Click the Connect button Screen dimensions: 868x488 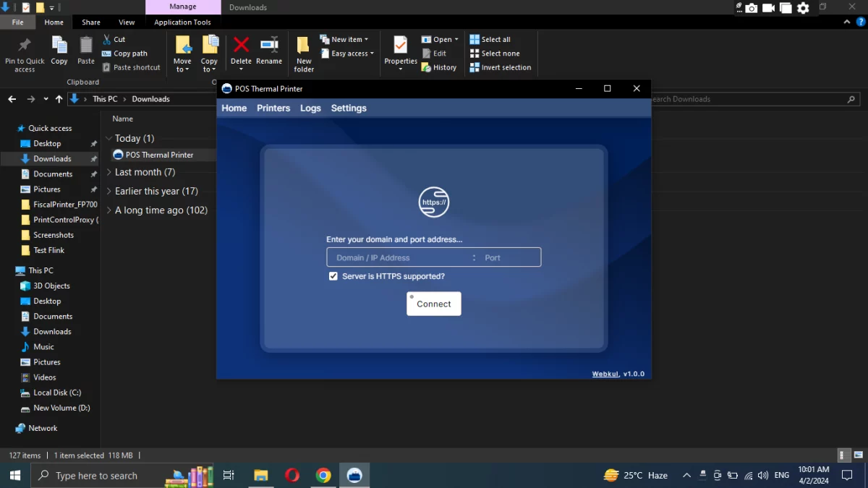[x=433, y=304]
